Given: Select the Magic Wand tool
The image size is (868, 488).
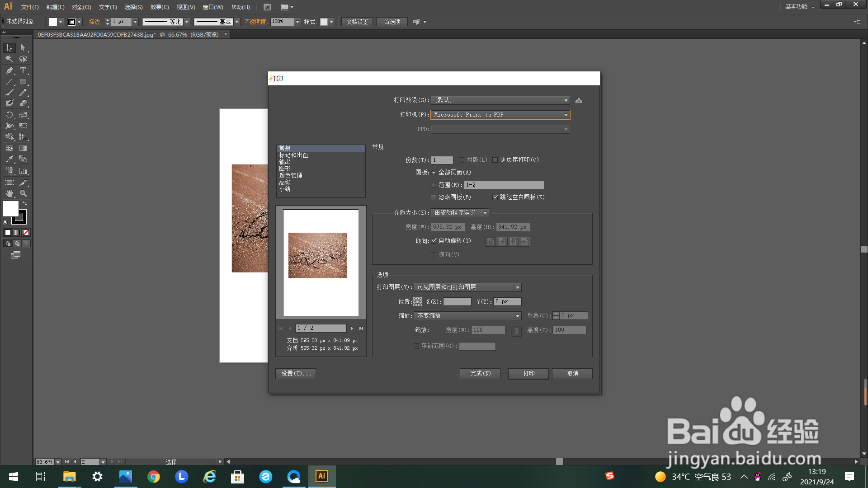Looking at the screenshot, I should (x=9, y=59).
